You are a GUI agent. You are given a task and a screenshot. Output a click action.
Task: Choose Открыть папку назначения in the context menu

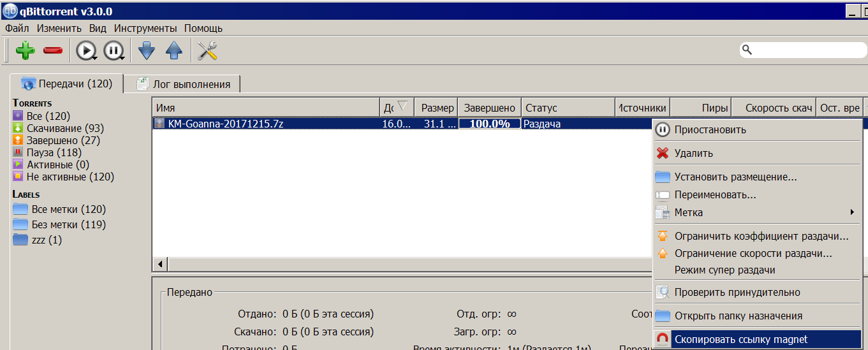click(x=757, y=316)
